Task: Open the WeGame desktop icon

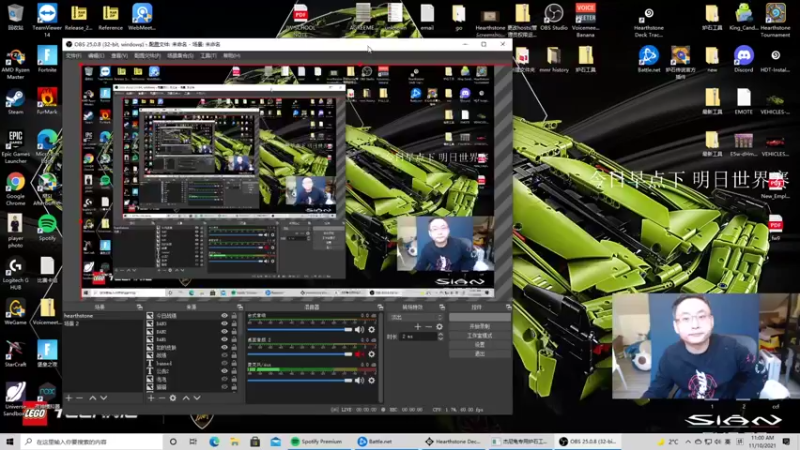Action: click(x=15, y=311)
